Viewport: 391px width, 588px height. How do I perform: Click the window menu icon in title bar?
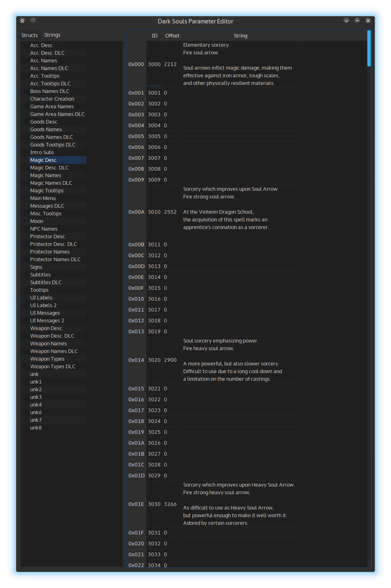pyautogui.click(x=22, y=21)
